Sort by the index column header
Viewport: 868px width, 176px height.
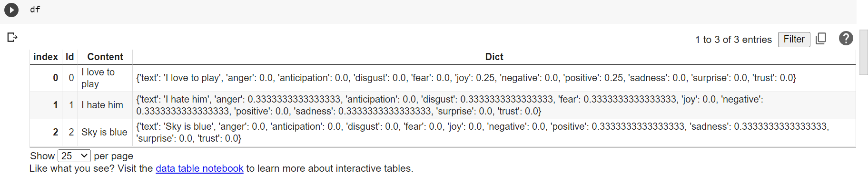[46, 57]
